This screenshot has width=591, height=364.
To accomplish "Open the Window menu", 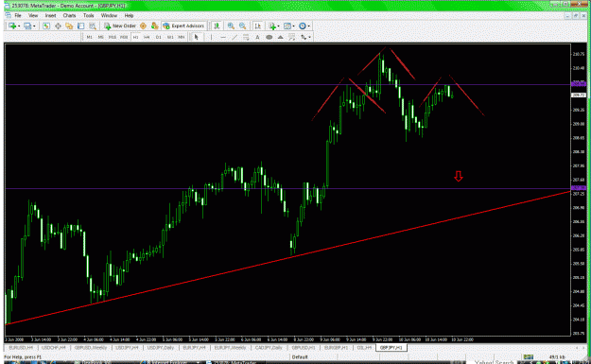I will point(109,15).
